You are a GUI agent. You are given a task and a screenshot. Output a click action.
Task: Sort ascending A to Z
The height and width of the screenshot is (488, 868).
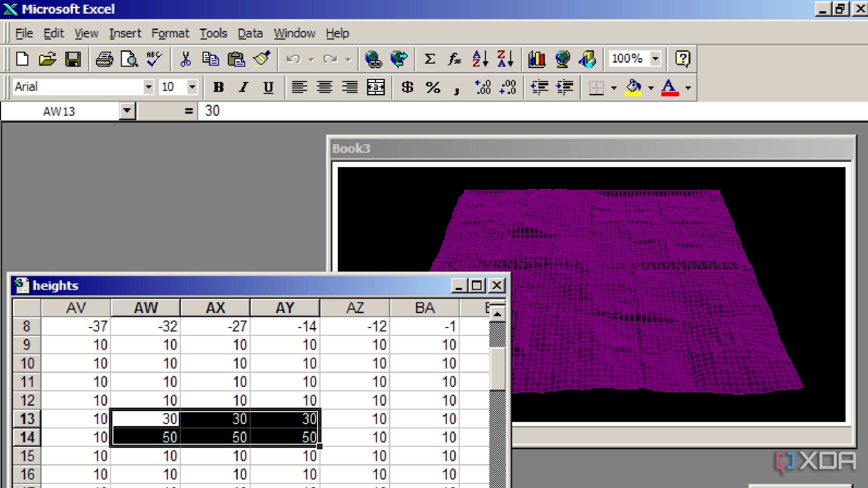pyautogui.click(x=480, y=59)
